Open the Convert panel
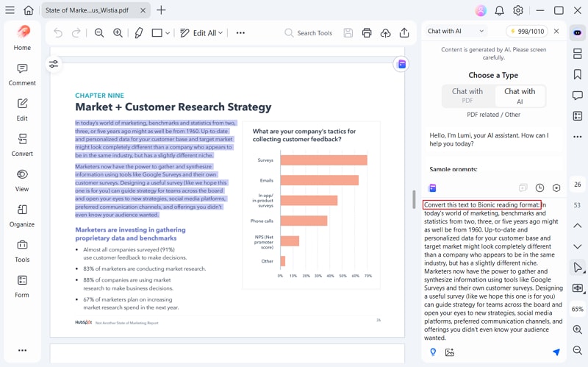 [22, 145]
